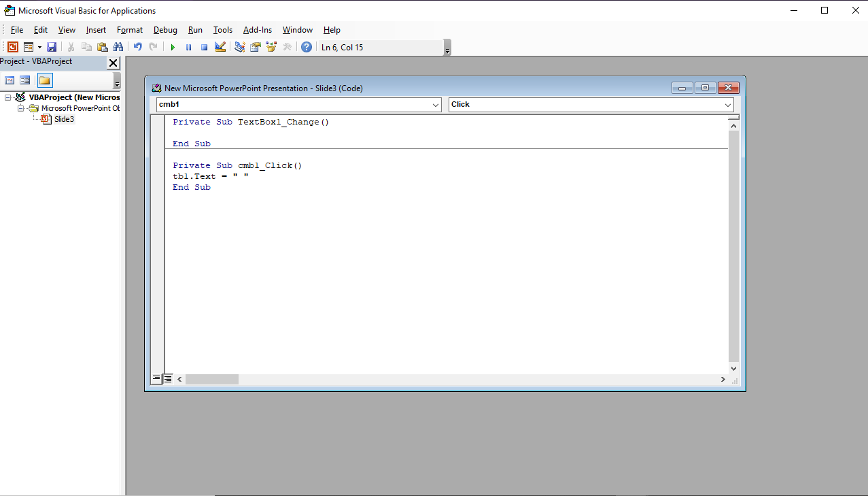The image size is (868, 496).
Task: Save the project with the floppy icon
Action: (x=52, y=47)
